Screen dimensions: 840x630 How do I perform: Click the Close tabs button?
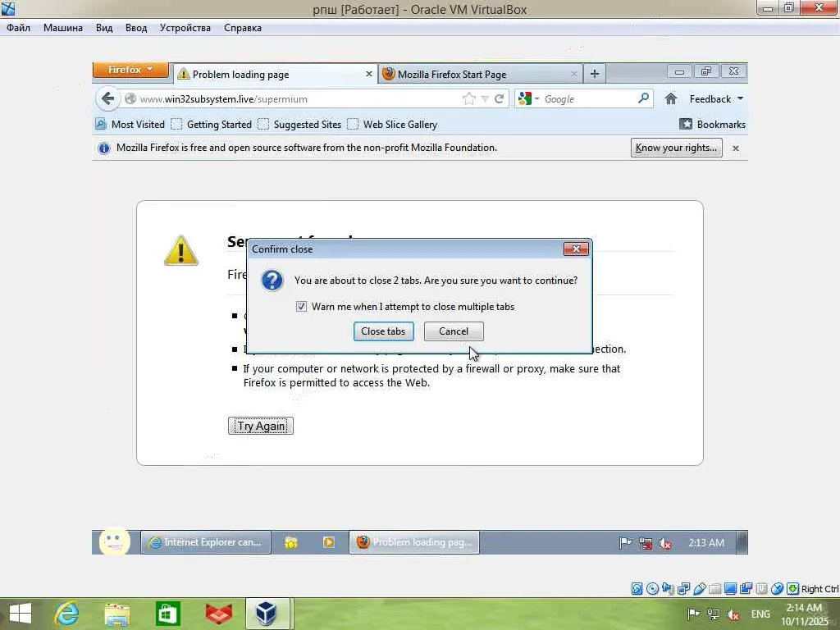383,331
